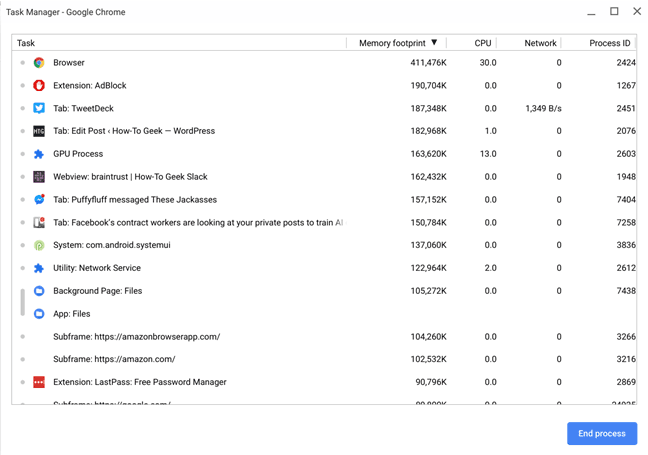Viewport: 648px width, 455px height.
Task: Select System: com.android.systemui task
Action: [x=112, y=245]
